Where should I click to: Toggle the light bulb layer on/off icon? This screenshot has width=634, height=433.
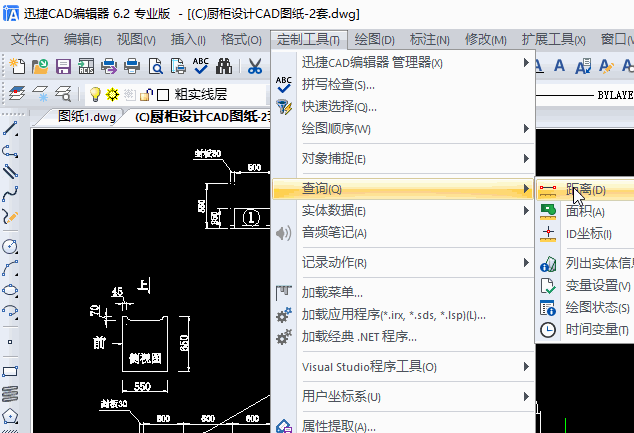click(x=95, y=94)
